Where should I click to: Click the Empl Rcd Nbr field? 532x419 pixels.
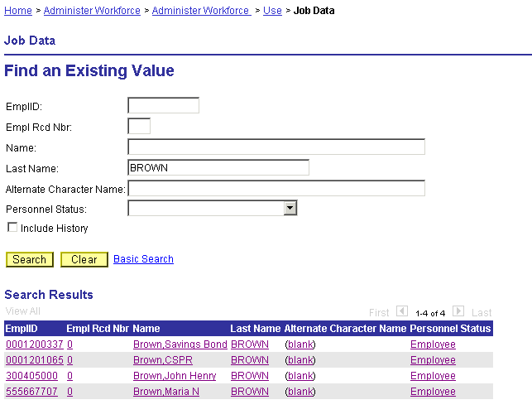[x=139, y=126]
